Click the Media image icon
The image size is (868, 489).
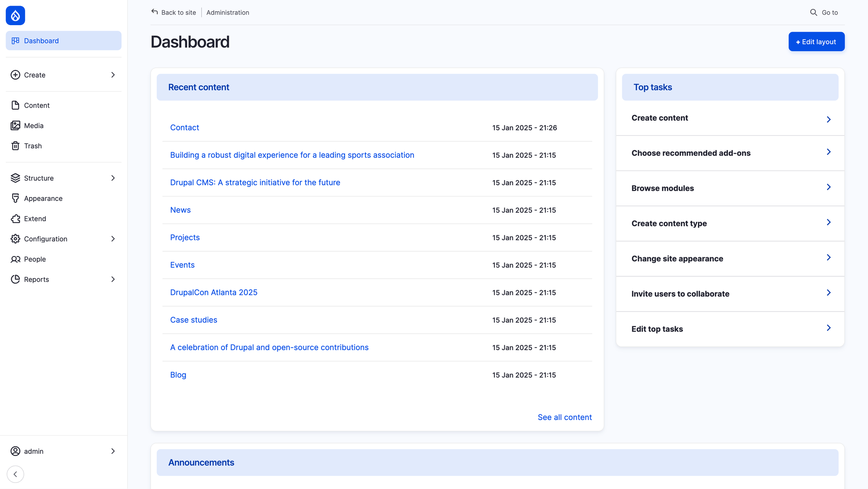click(15, 125)
